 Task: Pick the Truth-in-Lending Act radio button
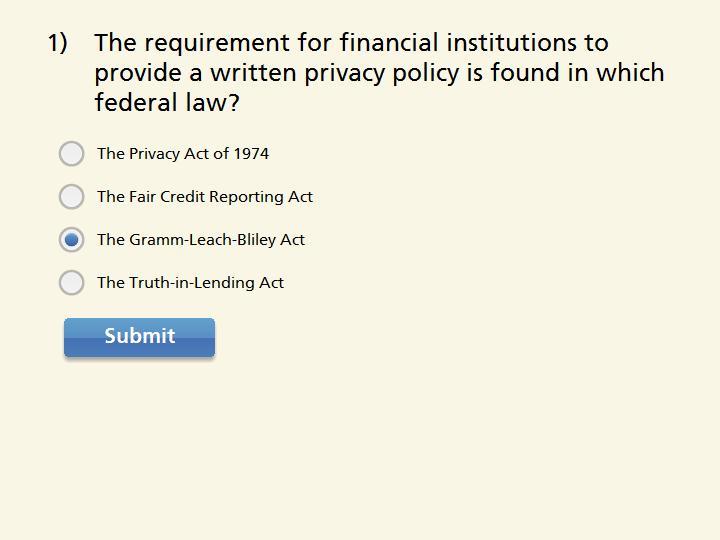(x=71, y=282)
